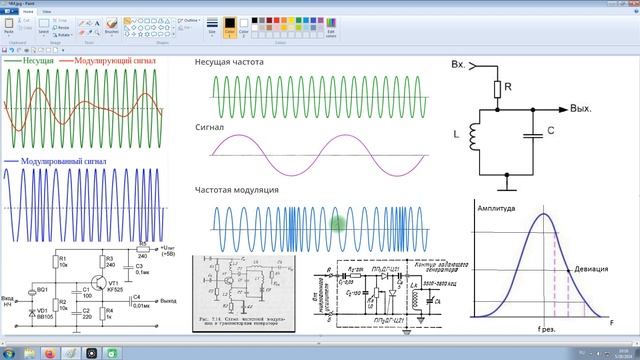Click the Resize button
640x360 pixels.
[61, 28]
